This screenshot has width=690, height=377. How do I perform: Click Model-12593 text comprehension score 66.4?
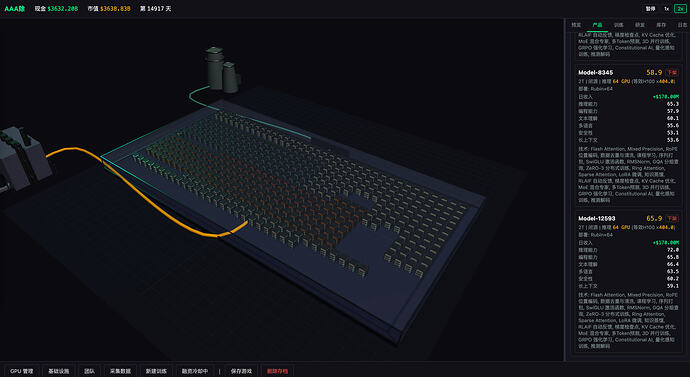click(x=673, y=264)
